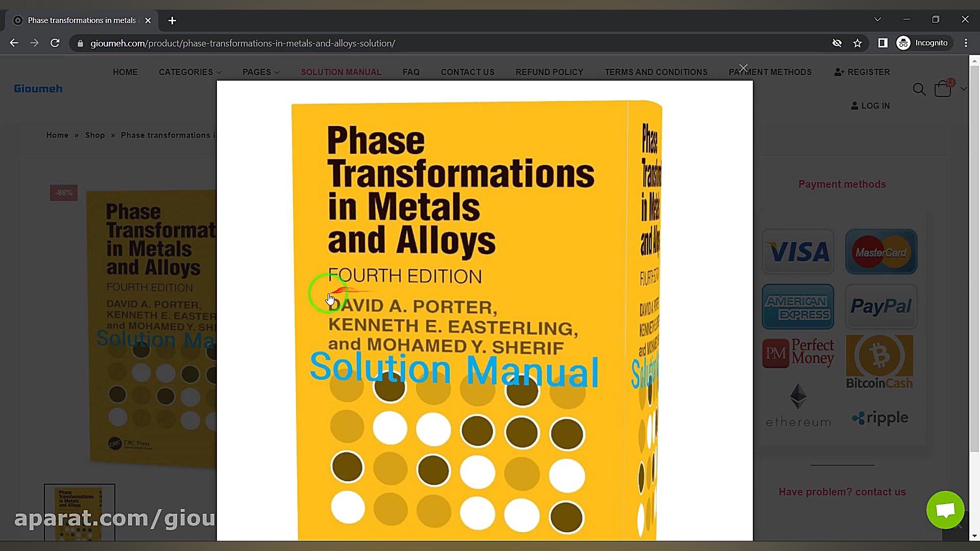Go to Home in breadcrumb

[x=57, y=135]
